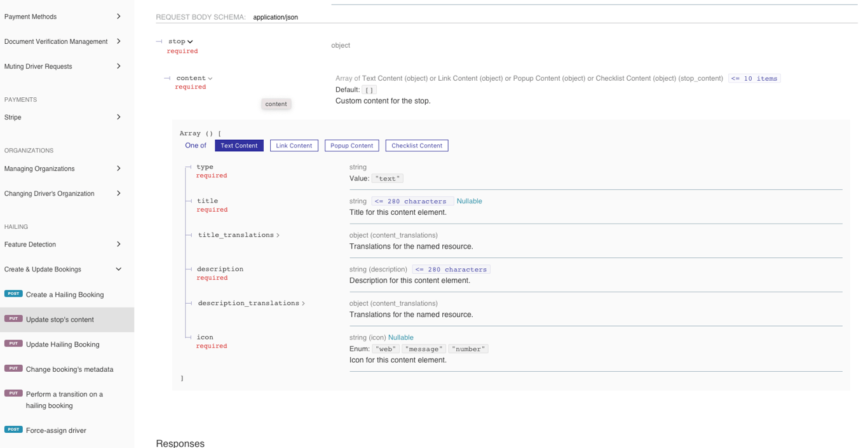Click the "One of" label
The width and height of the screenshot is (868, 448).
[x=196, y=146]
